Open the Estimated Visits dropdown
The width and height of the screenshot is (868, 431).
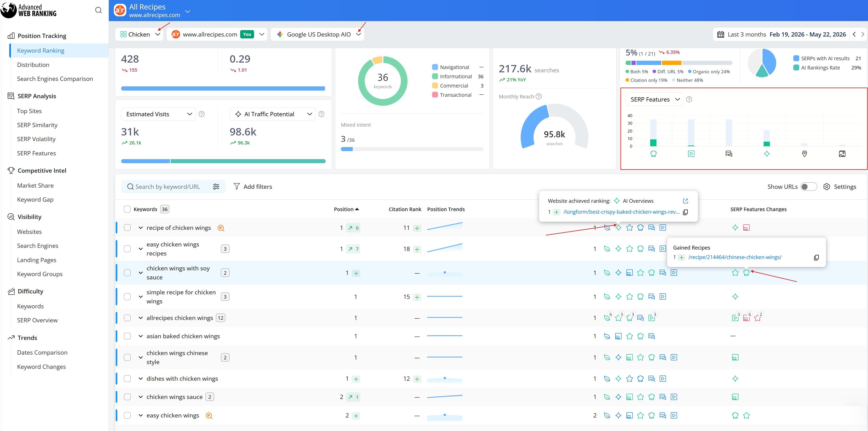158,114
